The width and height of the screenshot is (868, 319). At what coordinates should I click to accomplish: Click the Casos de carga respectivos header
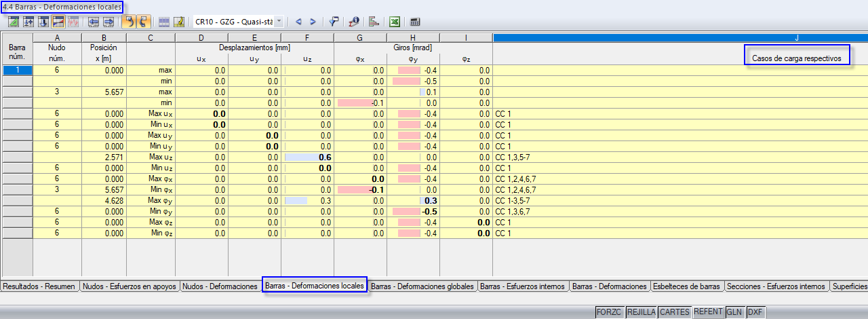pyautogui.click(x=797, y=59)
